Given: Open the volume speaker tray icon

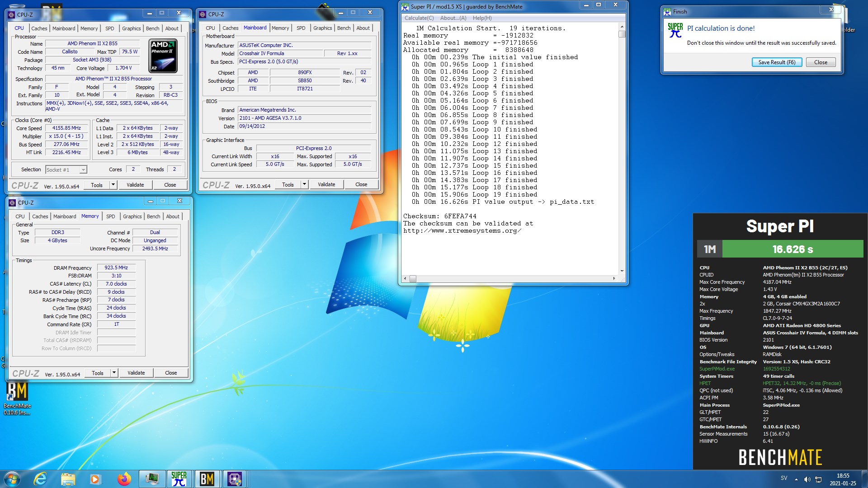Looking at the screenshot, I should coord(807,479).
